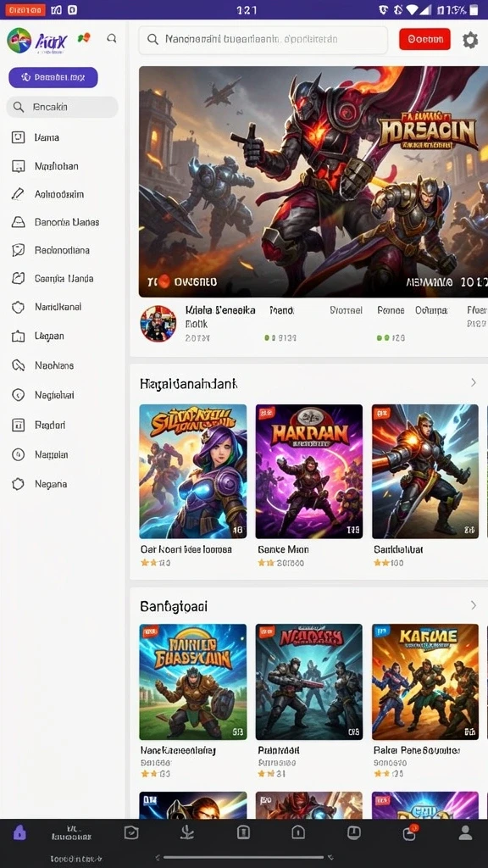Open 'Redonodiana' in the sidebar menu

click(62, 250)
